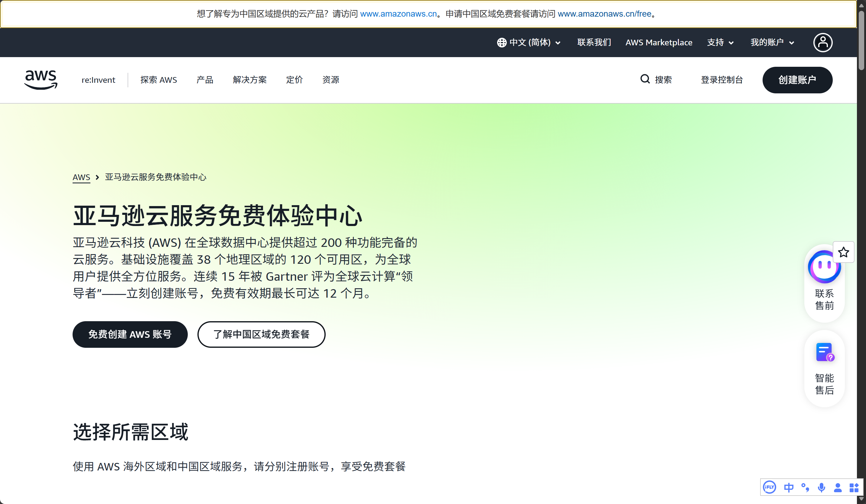The image size is (866, 504).
Task: Open the 资源 menu
Action: [x=331, y=80]
